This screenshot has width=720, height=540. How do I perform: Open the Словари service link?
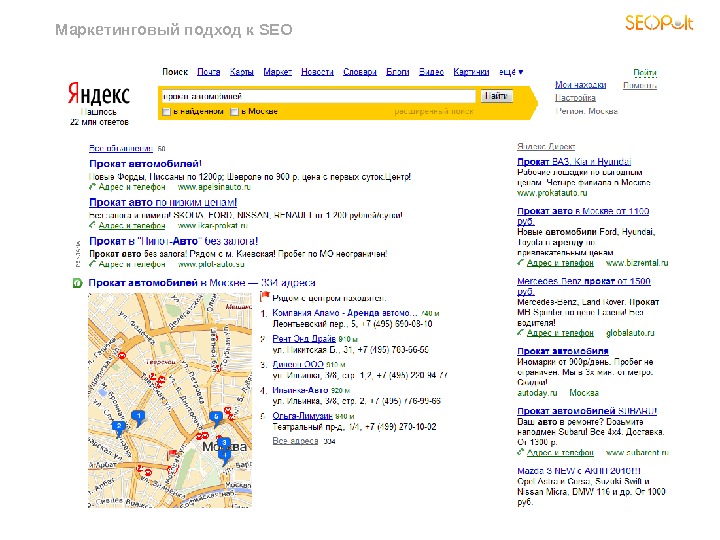(x=360, y=72)
